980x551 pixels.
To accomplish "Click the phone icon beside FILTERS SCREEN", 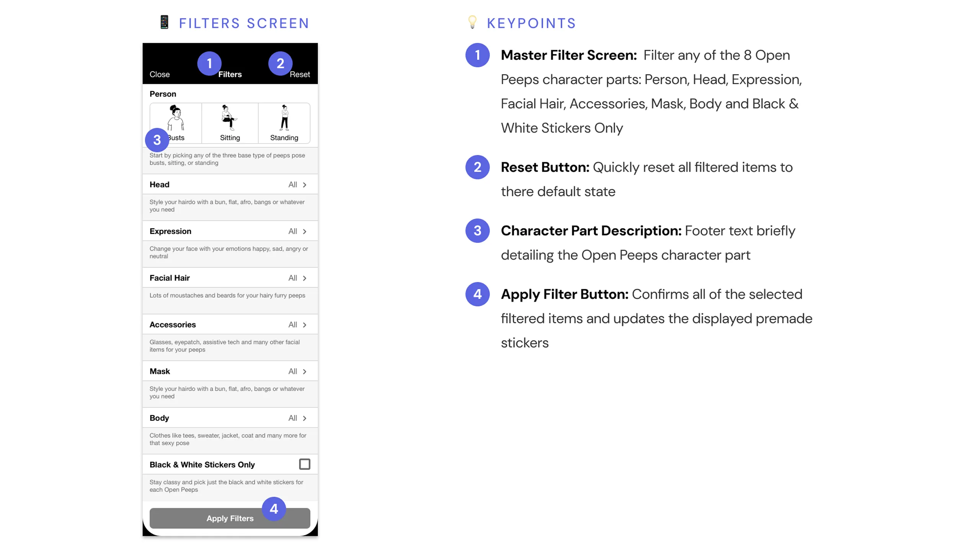I will click(x=164, y=22).
